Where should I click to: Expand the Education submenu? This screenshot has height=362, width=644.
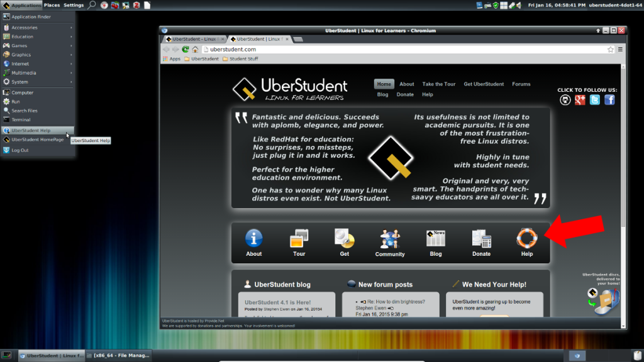(x=38, y=36)
